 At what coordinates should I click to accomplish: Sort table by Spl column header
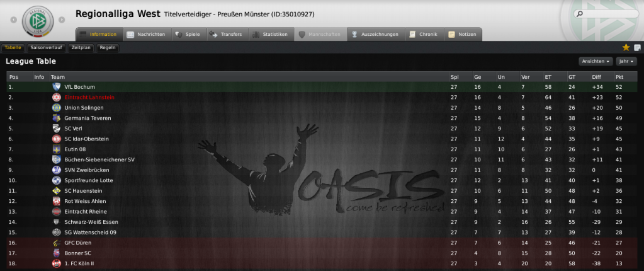(455, 77)
